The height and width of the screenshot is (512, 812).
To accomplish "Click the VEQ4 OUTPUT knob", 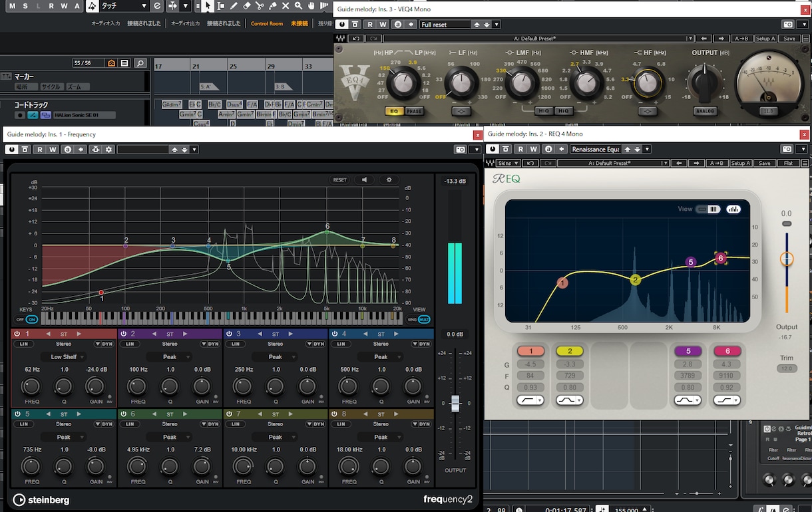I will [704, 83].
